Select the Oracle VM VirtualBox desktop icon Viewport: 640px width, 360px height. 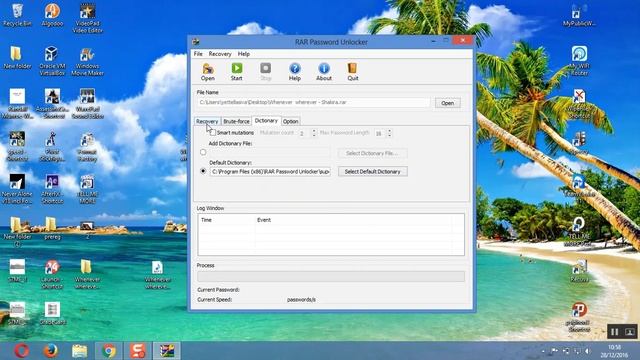pos(52,61)
